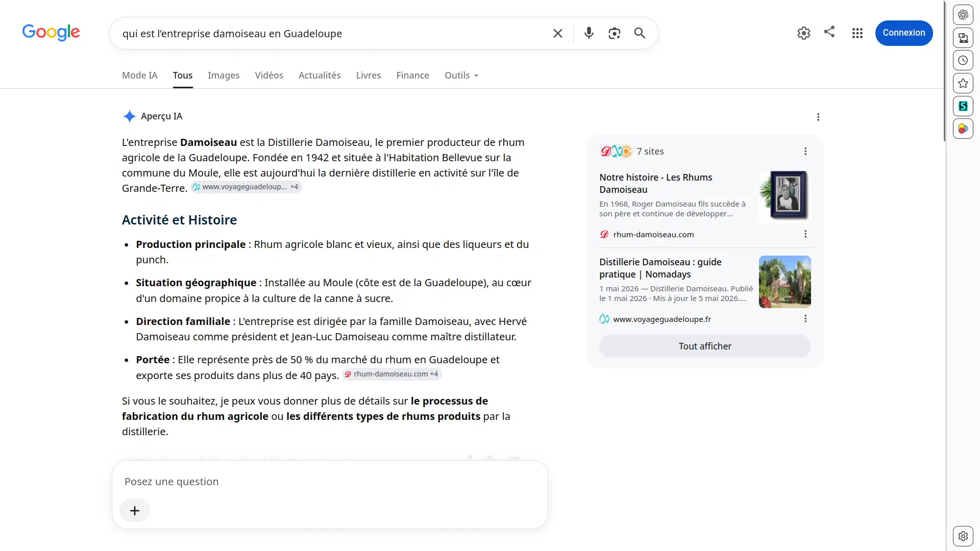Open the Aperçu IA three-dot menu
This screenshot has height=551, width=980.
point(818,117)
